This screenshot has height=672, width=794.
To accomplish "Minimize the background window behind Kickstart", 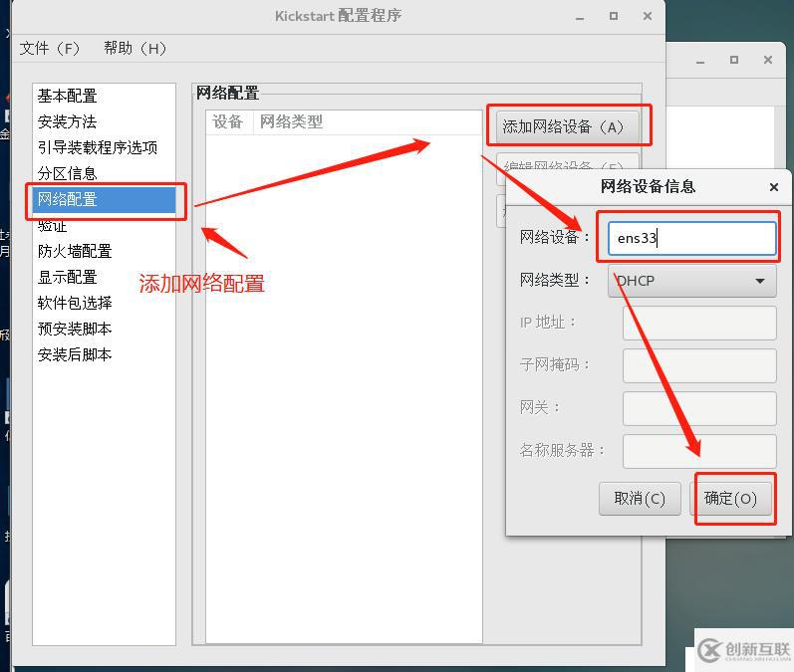I will point(700,60).
